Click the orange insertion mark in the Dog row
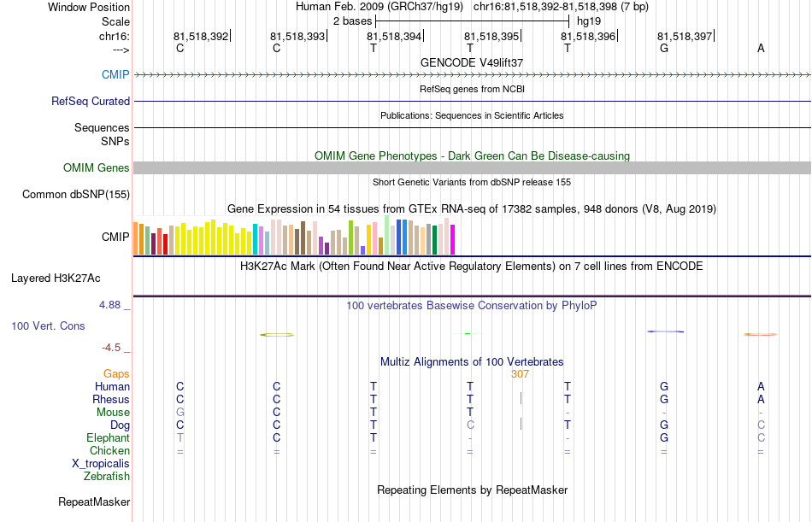Screen dimensions: 812x522 521,424
